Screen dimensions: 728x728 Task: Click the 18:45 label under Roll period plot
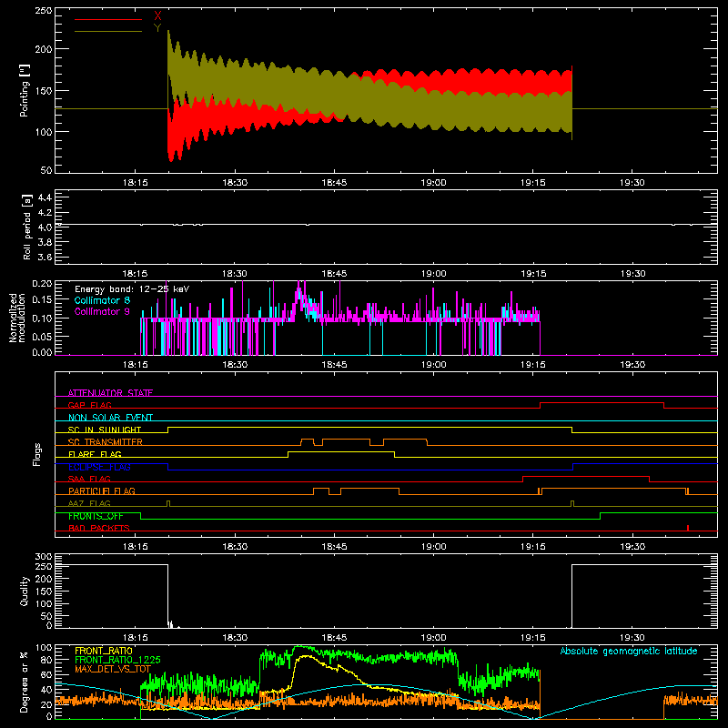tap(334, 274)
